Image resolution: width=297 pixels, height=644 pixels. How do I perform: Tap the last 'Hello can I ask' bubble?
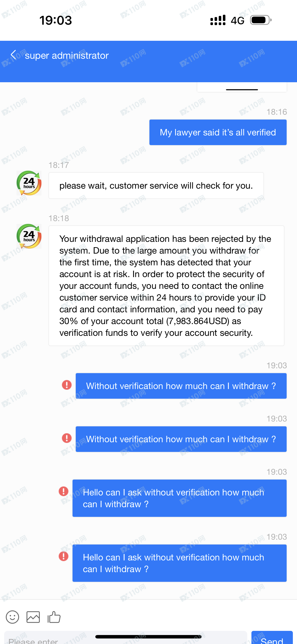click(180, 563)
